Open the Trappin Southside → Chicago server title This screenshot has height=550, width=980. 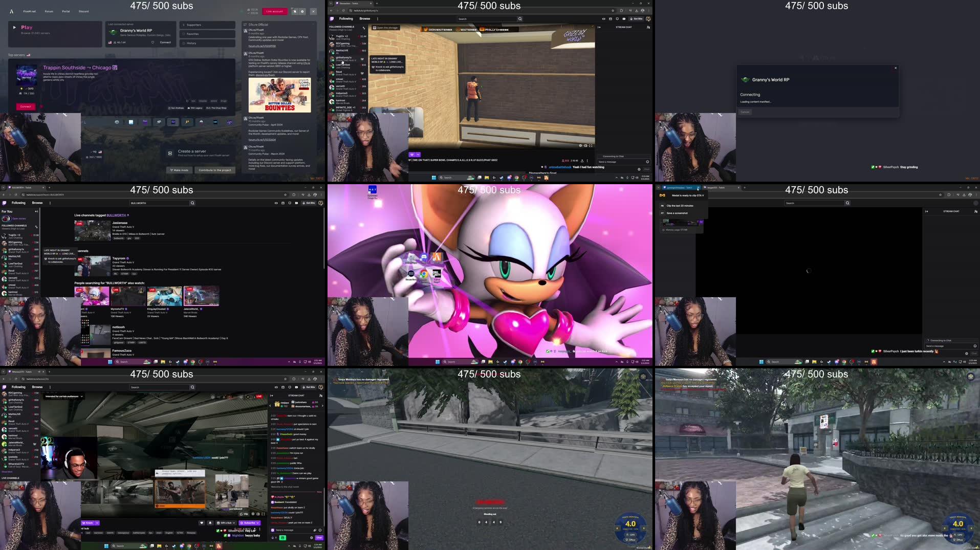point(80,68)
